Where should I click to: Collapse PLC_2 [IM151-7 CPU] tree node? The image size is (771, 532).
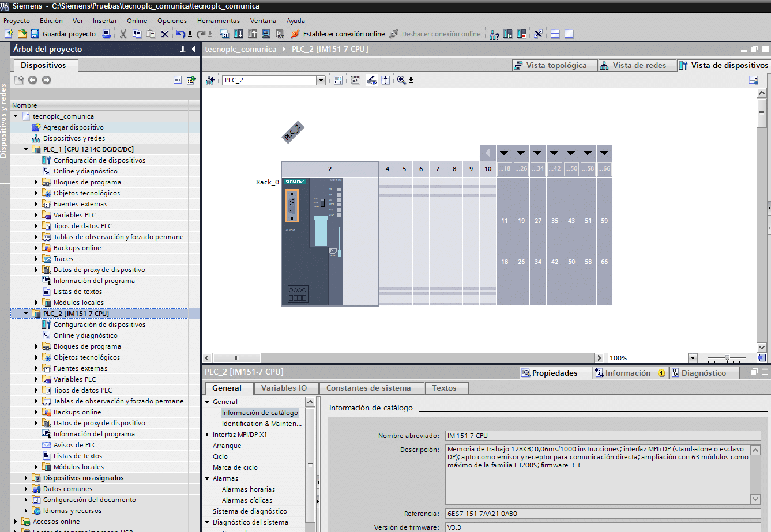click(26, 314)
